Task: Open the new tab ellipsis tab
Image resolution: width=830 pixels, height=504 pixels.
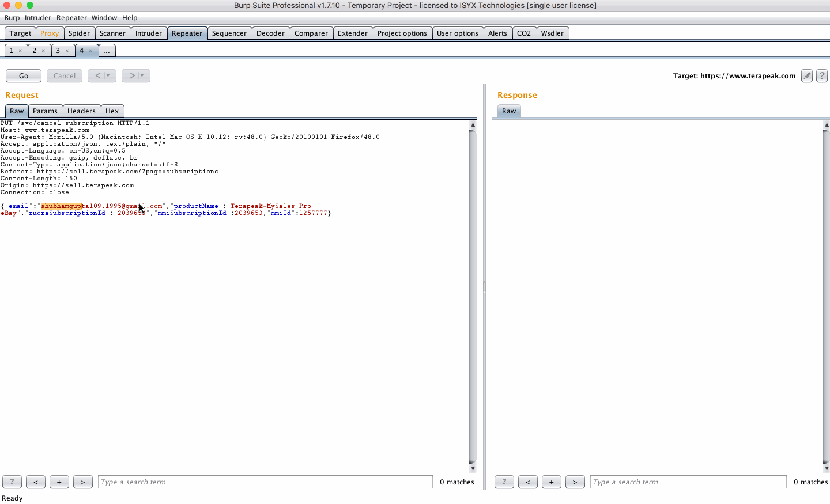Action: point(107,51)
